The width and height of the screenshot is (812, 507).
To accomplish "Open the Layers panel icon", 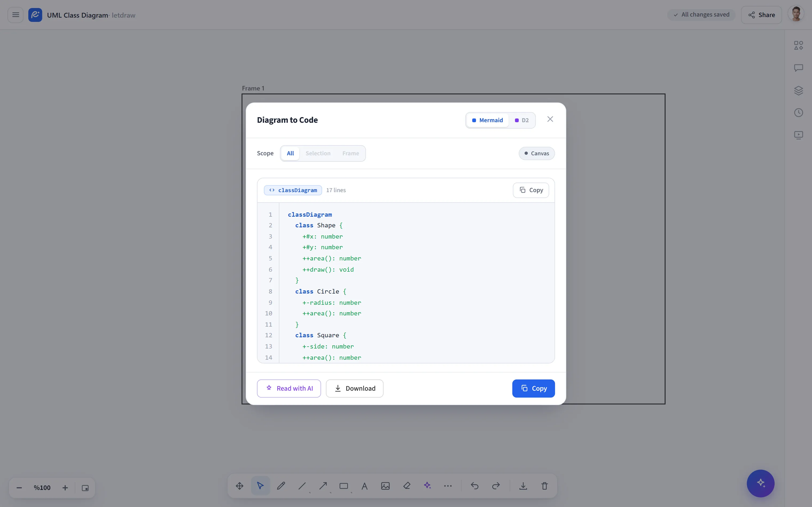I will pos(799,90).
